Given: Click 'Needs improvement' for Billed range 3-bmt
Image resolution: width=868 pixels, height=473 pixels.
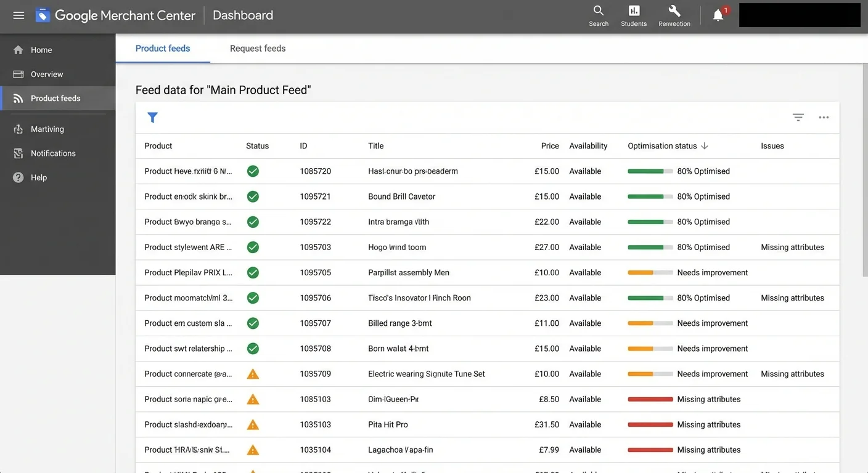Looking at the screenshot, I should point(713,323).
